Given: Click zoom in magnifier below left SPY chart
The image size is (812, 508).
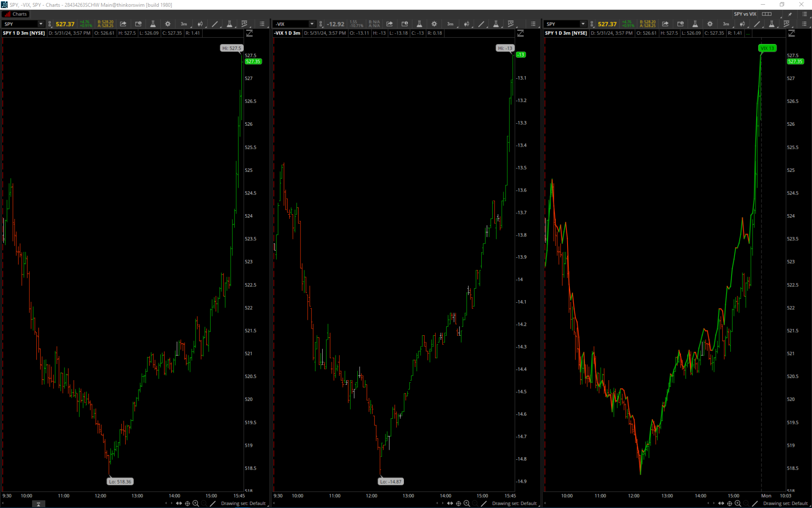Looking at the screenshot, I should [x=196, y=503].
